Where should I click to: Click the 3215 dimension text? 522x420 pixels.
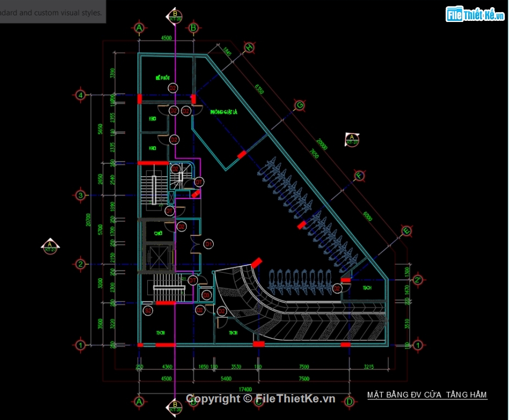point(369,367)
